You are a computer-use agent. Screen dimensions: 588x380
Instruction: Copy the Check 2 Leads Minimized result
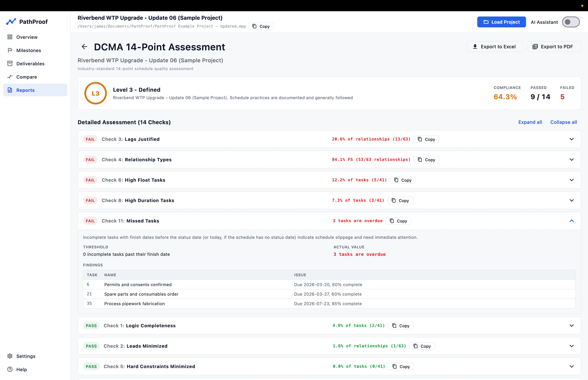coord(422,346)
